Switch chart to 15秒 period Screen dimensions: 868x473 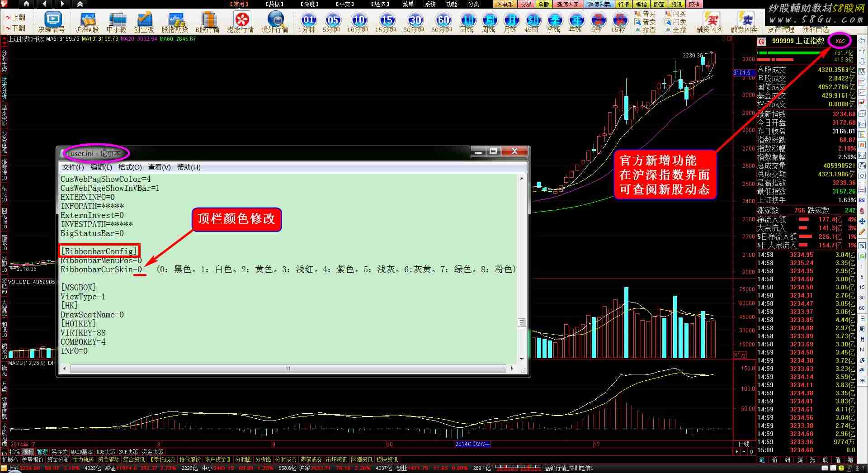pyautogui.click(x=619, y=22)
